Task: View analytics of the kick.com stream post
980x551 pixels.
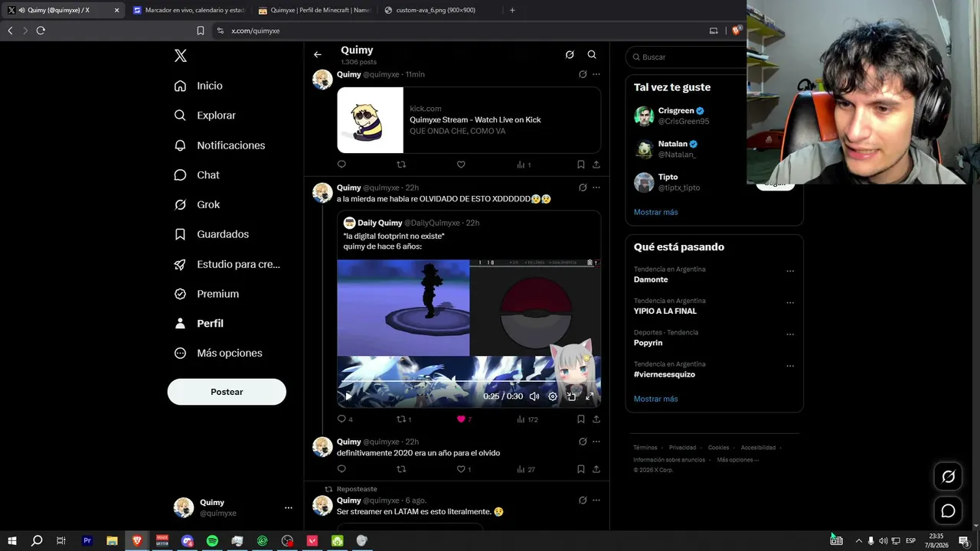Action: (524, 165)
